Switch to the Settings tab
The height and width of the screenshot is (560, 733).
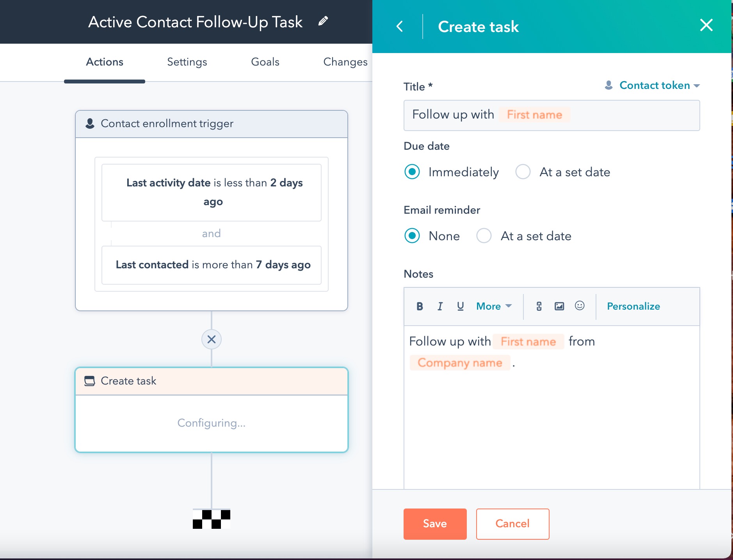[x=187, y=62]
